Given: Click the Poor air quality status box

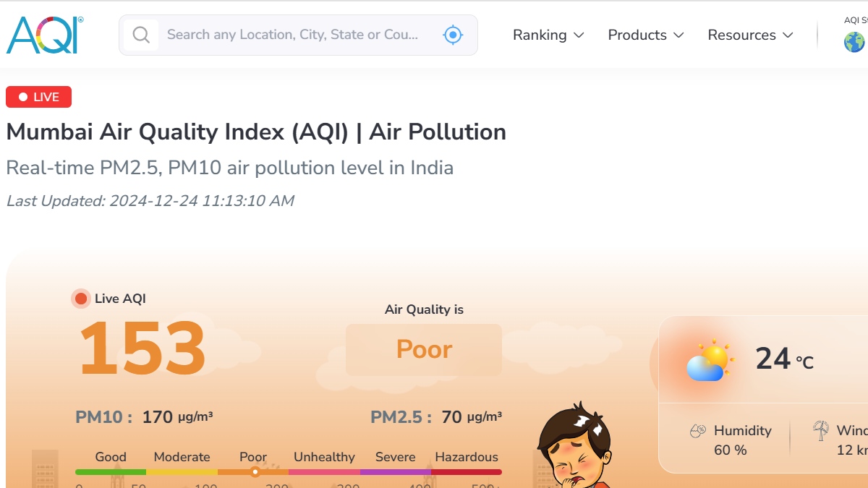Looking at the screenshot, I should (x=424, y=350).
